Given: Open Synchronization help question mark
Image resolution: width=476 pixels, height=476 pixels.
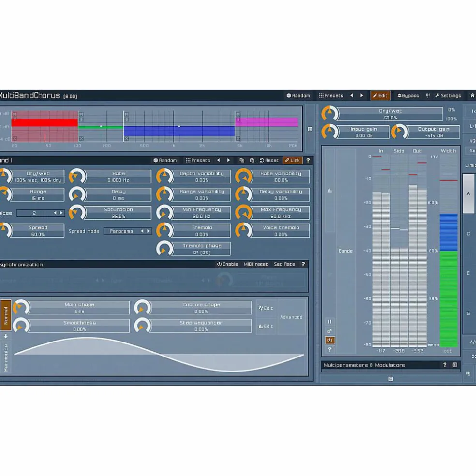Looking at the screenshot, I should click(x=303, y=264).
